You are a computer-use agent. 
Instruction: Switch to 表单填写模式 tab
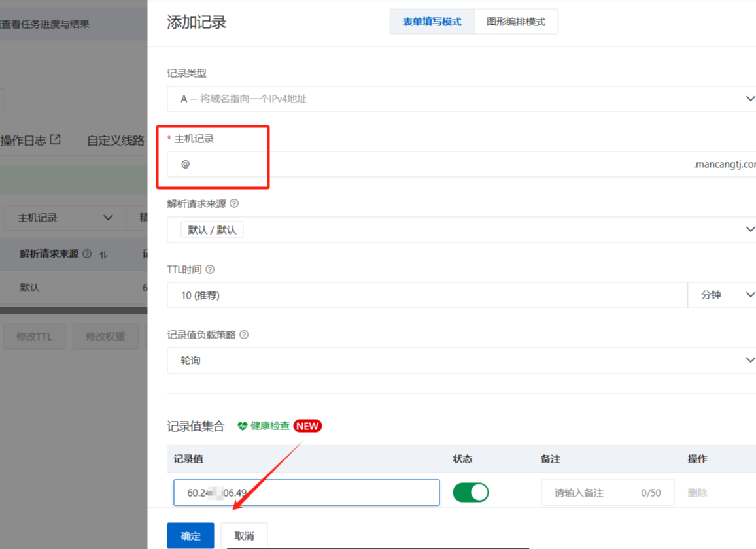pos(432,22)
